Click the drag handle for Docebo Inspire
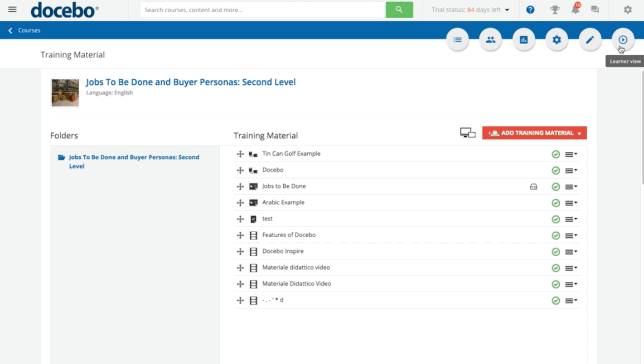Viewport: 644px width, 364px height. [240, 251]
